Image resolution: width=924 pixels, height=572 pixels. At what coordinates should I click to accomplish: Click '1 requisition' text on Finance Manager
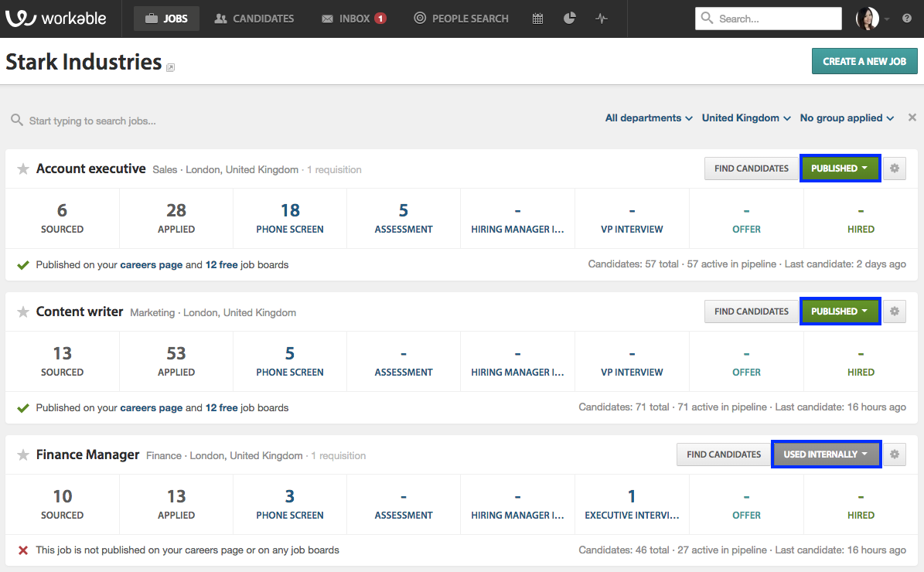pyautogui.click(x=338, y=456)
